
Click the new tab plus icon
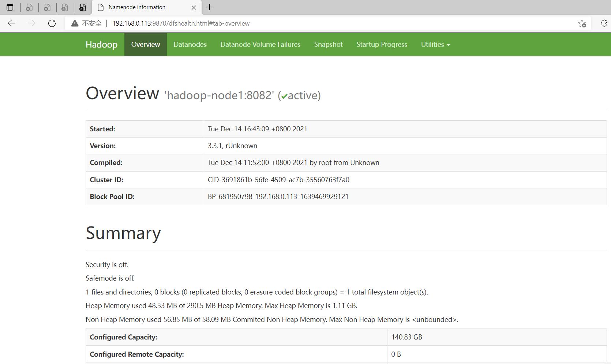point(209,7)
